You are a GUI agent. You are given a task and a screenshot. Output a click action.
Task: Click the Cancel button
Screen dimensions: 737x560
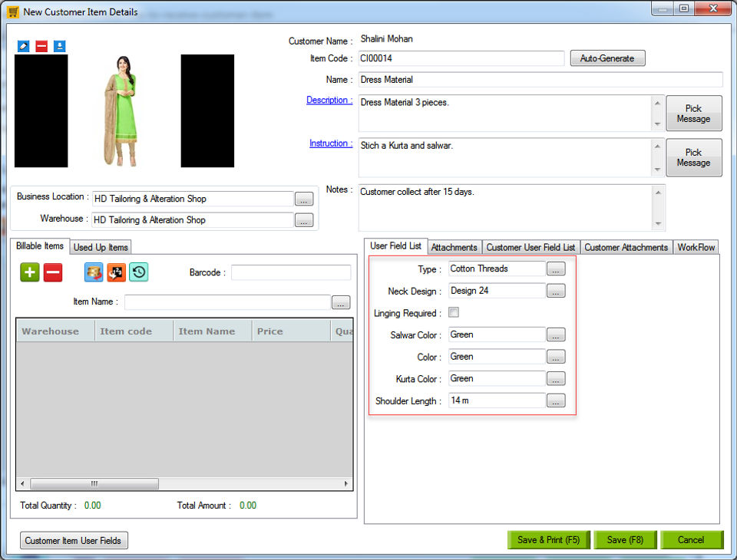692,540
